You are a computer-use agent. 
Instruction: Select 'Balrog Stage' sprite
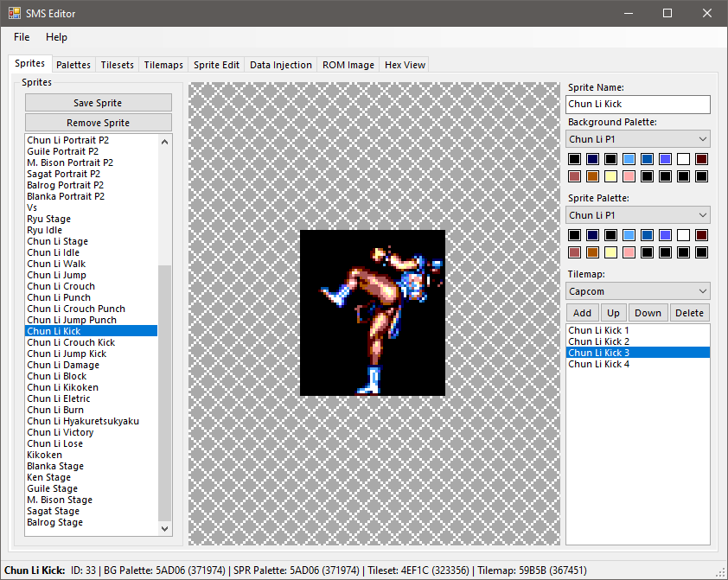92,522
